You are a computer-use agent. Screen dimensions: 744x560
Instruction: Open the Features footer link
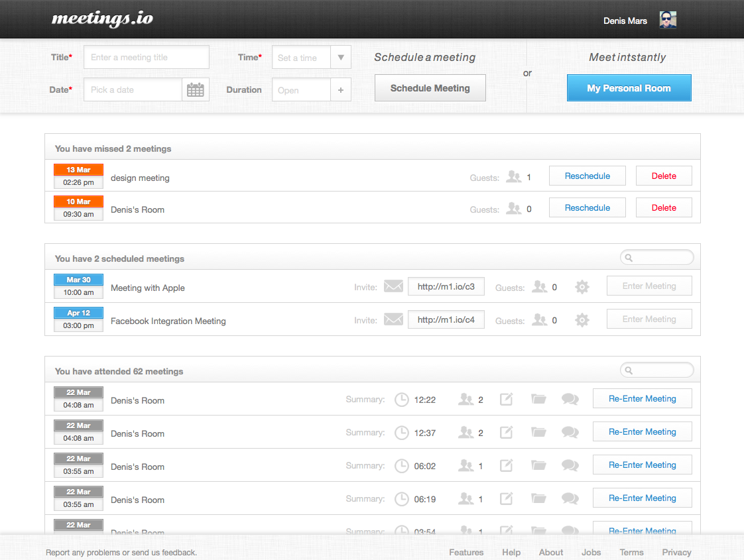466,552
